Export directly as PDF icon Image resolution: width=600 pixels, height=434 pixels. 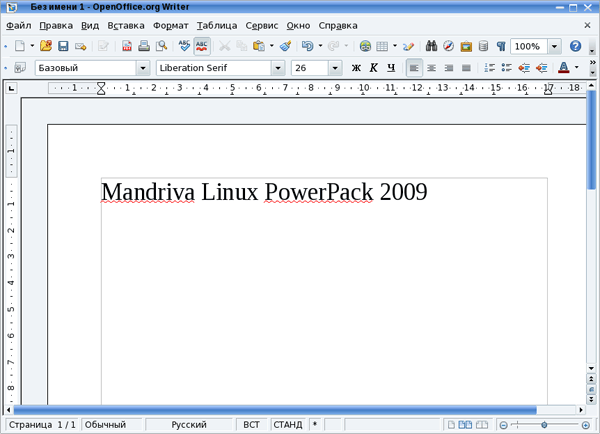coord(127,46)
